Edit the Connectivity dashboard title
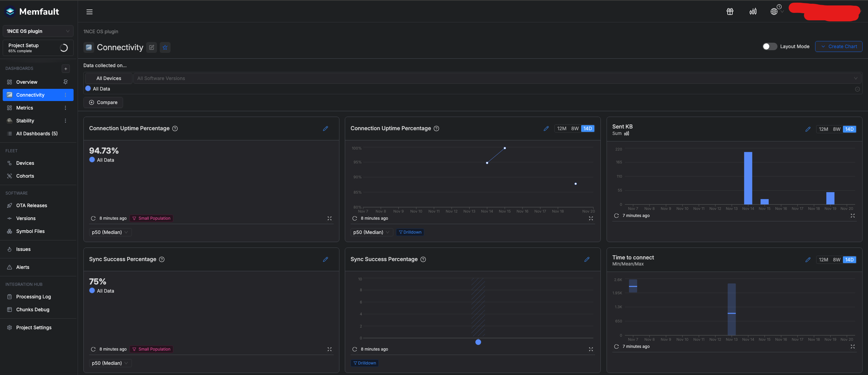 152,47
